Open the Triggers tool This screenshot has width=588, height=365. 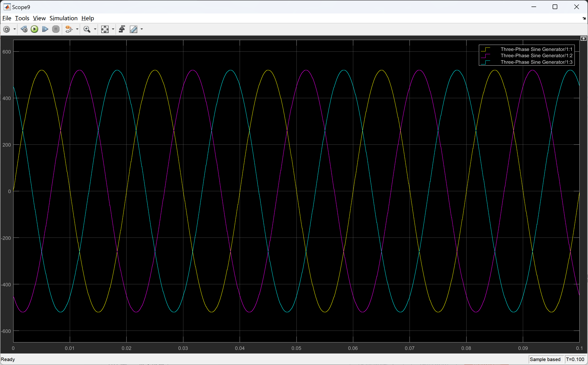pyautogui.click(x=122, y=29)
